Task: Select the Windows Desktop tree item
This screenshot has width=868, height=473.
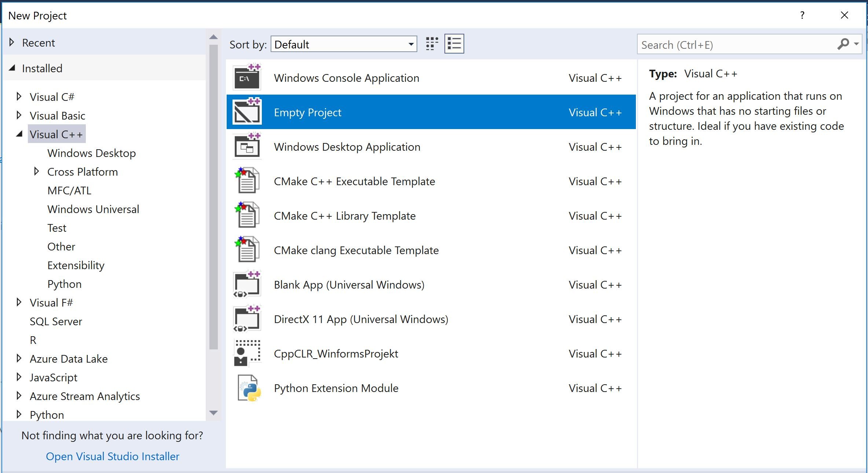Action: pyautogui.click(x=91, y=153)
